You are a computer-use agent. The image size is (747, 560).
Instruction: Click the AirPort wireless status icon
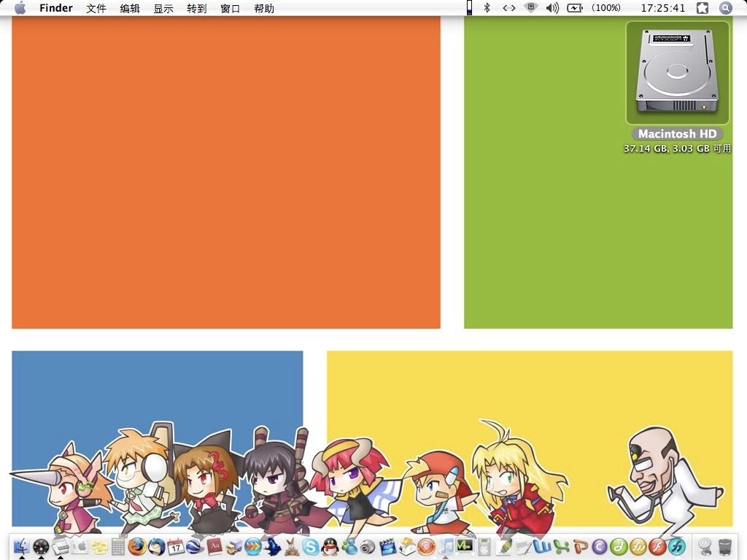(530, 7)
